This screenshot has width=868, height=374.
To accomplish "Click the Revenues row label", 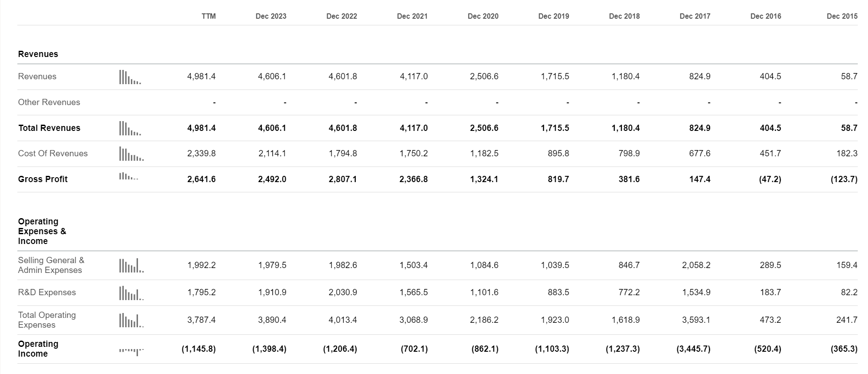I will pyautogui.click(x=37, y=77).
